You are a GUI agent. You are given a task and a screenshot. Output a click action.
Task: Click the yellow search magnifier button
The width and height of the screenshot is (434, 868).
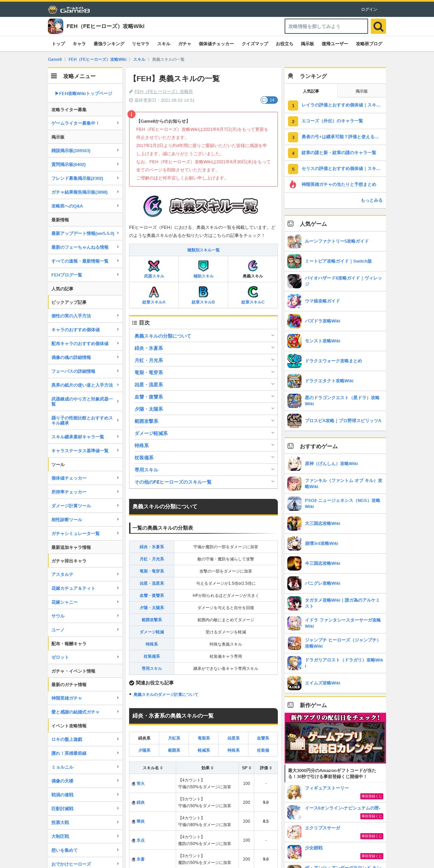(378, 26)
